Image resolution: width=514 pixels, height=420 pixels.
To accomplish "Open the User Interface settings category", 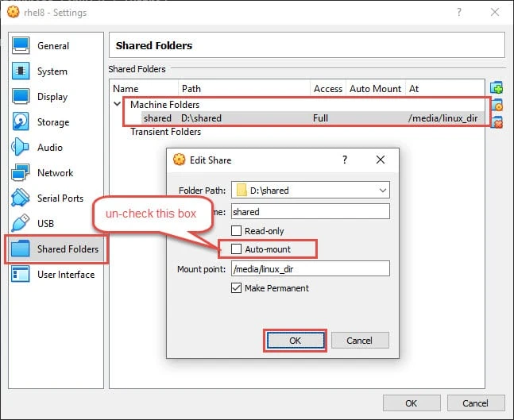I will 56,274.
